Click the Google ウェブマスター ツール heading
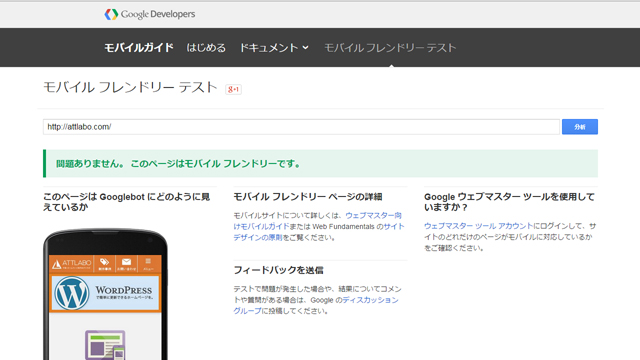Screen dimensions: 640x360 [x=509, y=202]
